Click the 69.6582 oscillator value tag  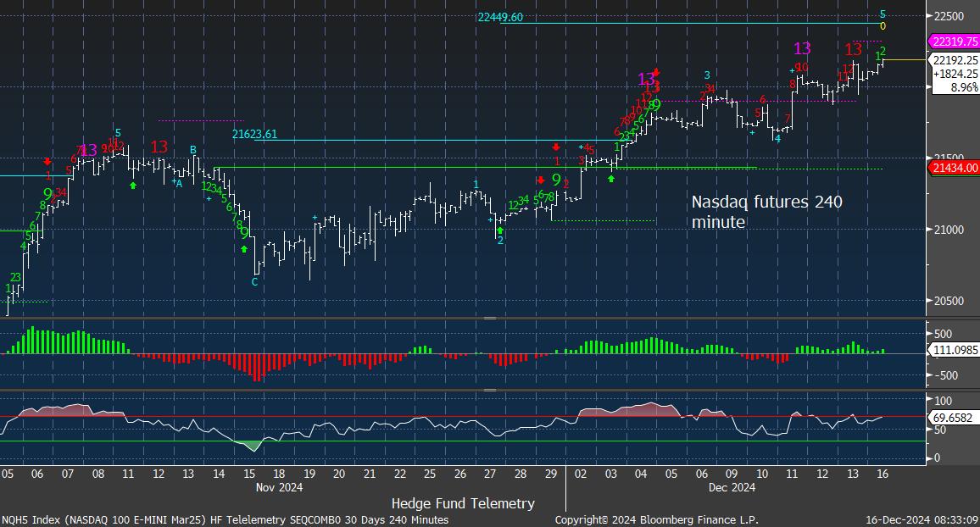coord(953,418)
